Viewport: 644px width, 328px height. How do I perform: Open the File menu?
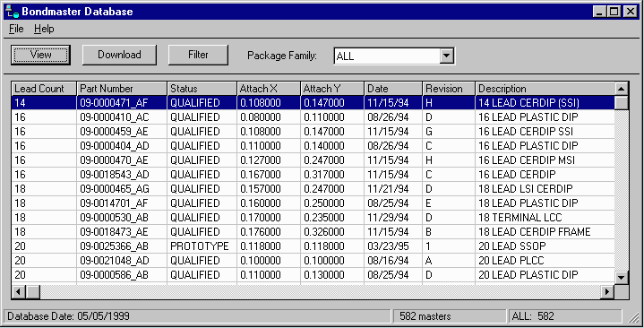tap(16, 29)
